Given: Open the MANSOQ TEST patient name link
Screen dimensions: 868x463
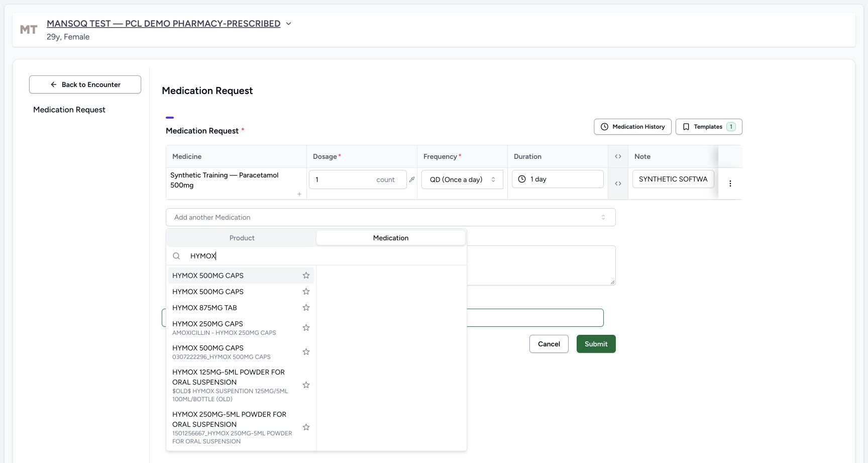Looking at the screenshot, I should click(x=164, y=24).
